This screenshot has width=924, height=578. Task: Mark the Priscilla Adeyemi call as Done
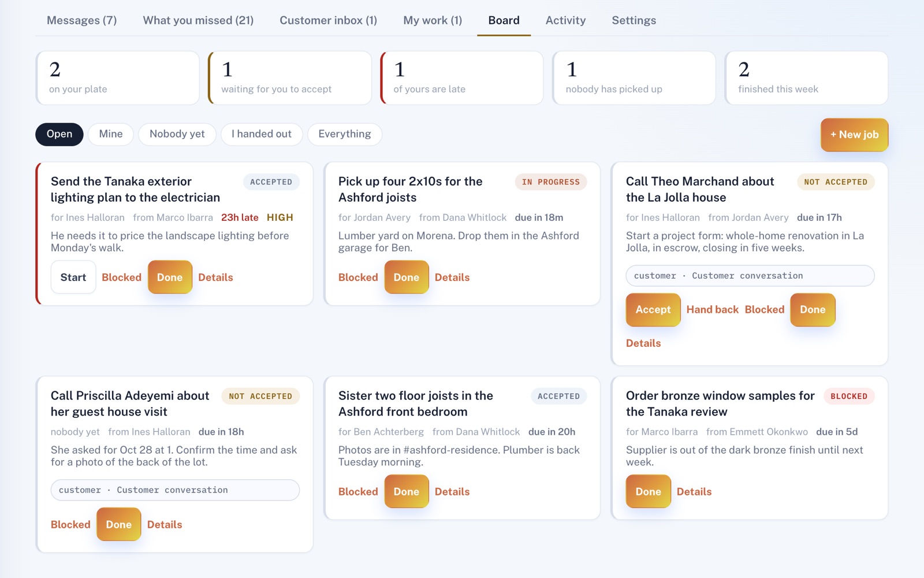(118, 525)
